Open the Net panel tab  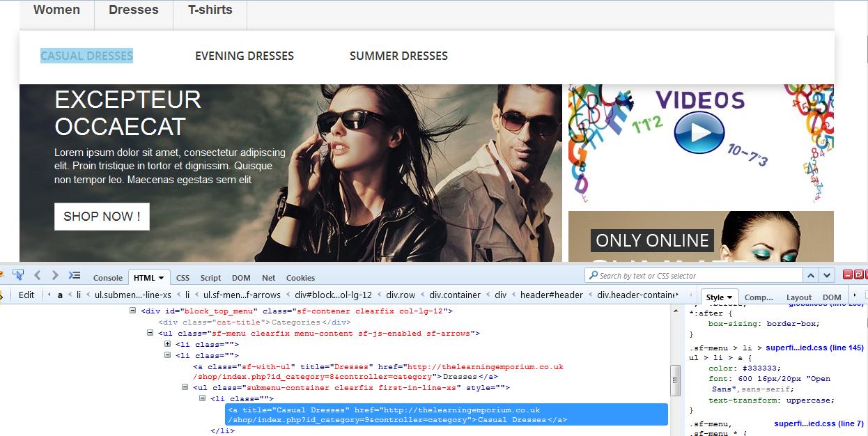click(269, 278)
